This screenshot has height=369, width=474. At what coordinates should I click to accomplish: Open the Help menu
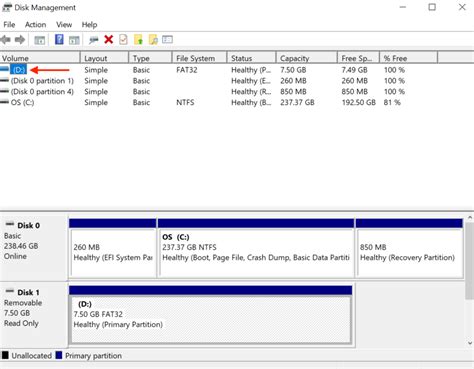tap(89, 25)
